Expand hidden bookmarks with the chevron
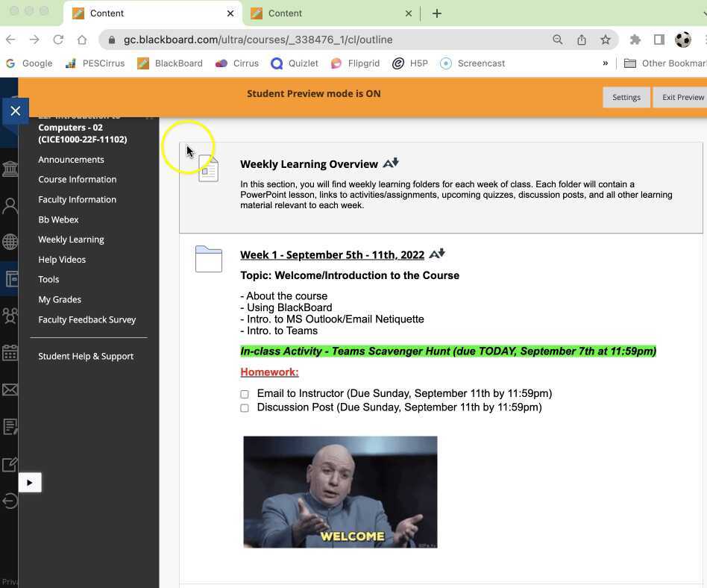Image resolution: width=707 pixels, height=588 pixels. pyautogui.click(x=606, y=63)
